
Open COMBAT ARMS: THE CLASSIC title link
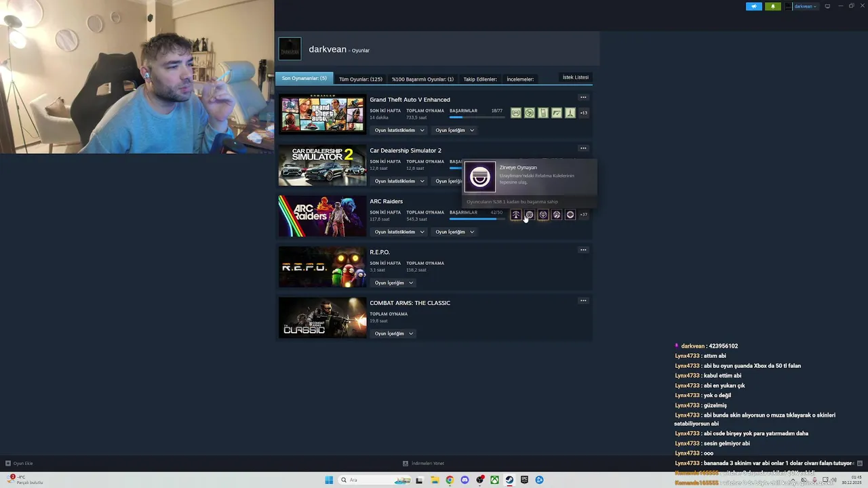pyautogui.click(x=410, y=303)
